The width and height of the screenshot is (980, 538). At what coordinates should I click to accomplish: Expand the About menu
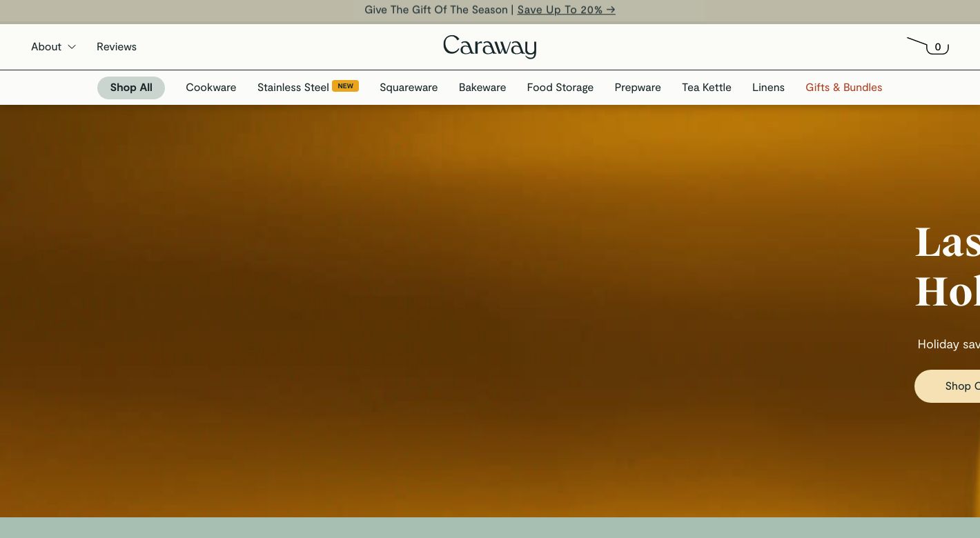click(46, 46)
